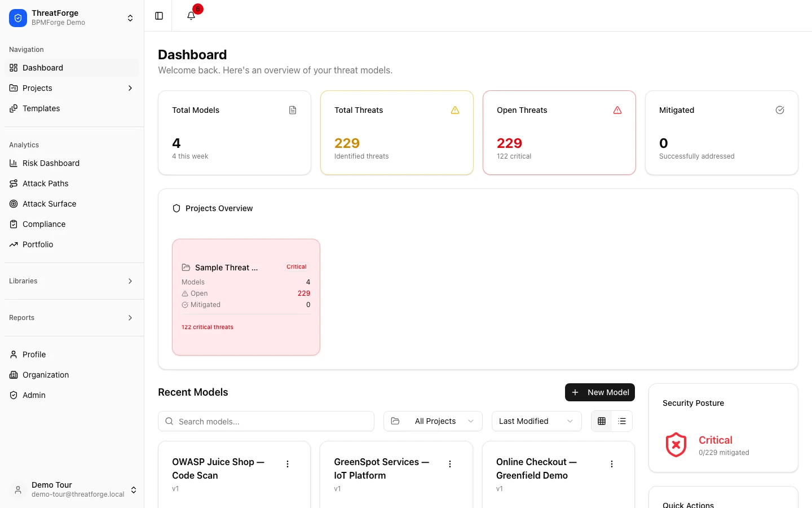This screenshot has width=812, height=508.
Task: Click the '122 critical threats' text
Action: pos(208,327)
